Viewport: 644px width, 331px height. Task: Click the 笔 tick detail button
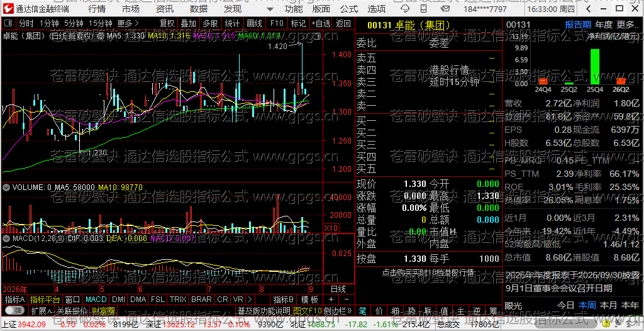pyautogui.click(x=363, y=310)
